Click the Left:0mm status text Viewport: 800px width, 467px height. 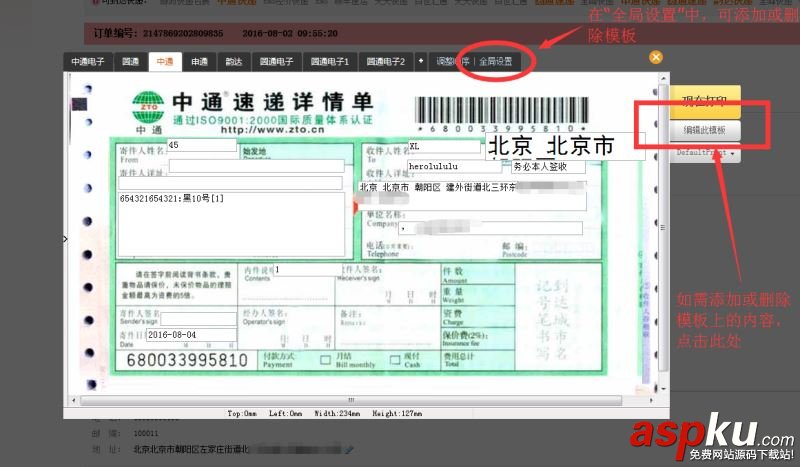[286, 413]
